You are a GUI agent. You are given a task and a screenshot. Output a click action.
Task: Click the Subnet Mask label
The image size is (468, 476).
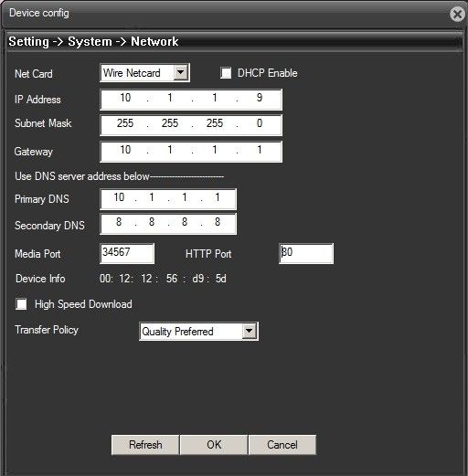coord(43,123)
